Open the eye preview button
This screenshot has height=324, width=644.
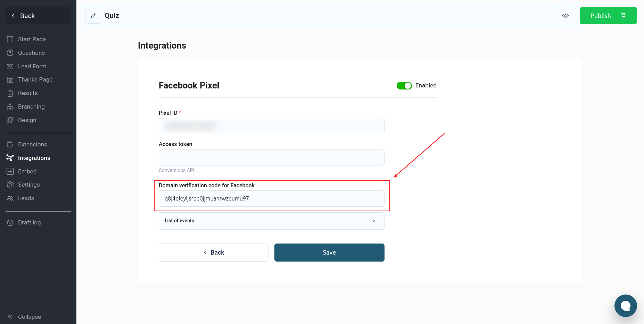(565, 16)
